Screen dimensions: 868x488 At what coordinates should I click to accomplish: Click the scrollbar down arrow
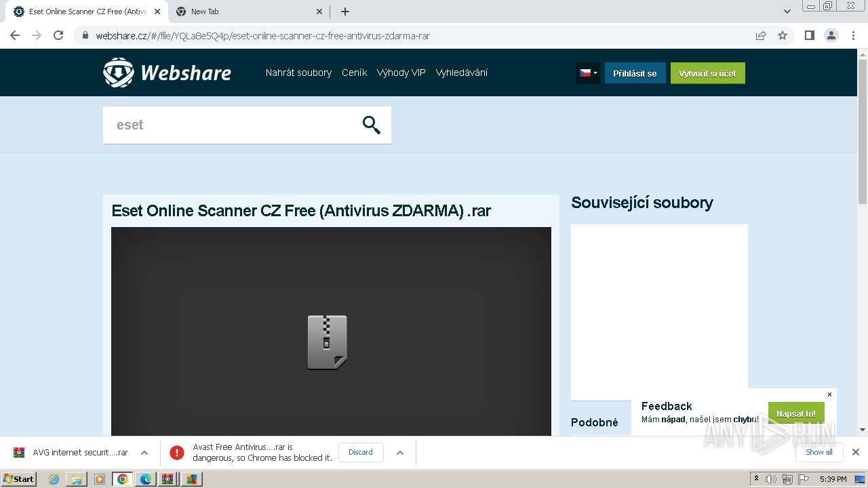[x=863, y=430]
